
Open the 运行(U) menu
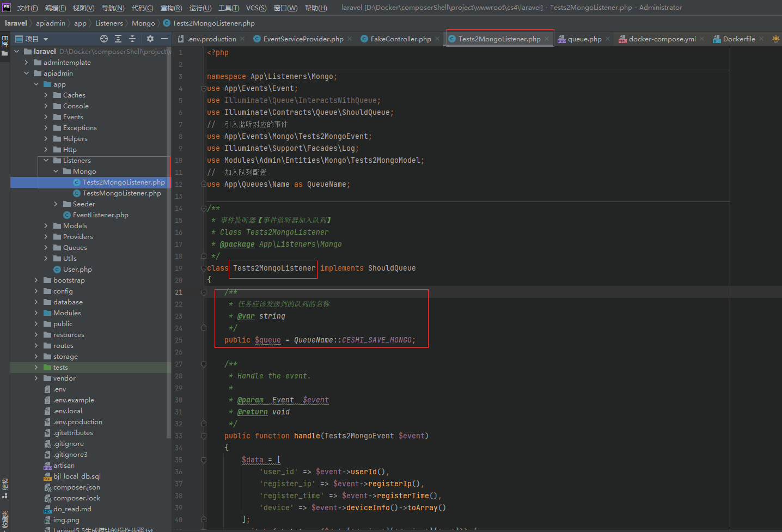pyautogui.click(x=200, y=8)
